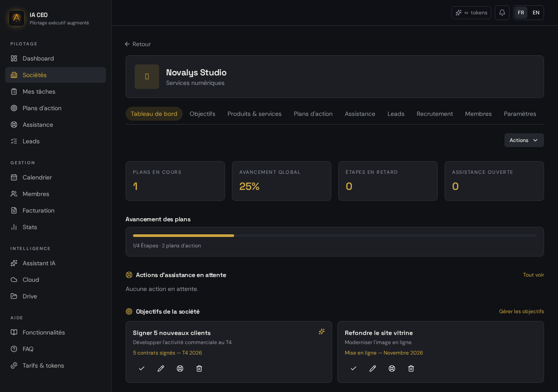This screenshot has height=392, width=558.
Task: Open Mes tâches in the sidebar
Action: coord(55,91)
